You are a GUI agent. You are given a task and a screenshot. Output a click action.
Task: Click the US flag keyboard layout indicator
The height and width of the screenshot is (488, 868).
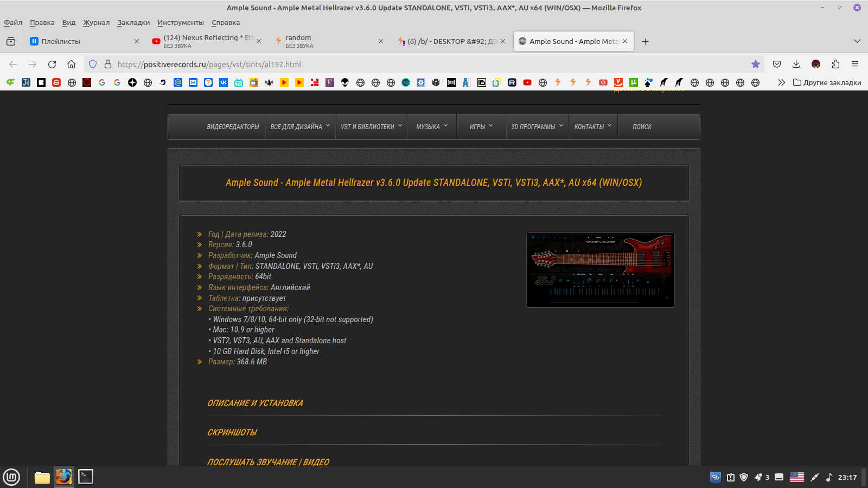click(x=797, y=477)
